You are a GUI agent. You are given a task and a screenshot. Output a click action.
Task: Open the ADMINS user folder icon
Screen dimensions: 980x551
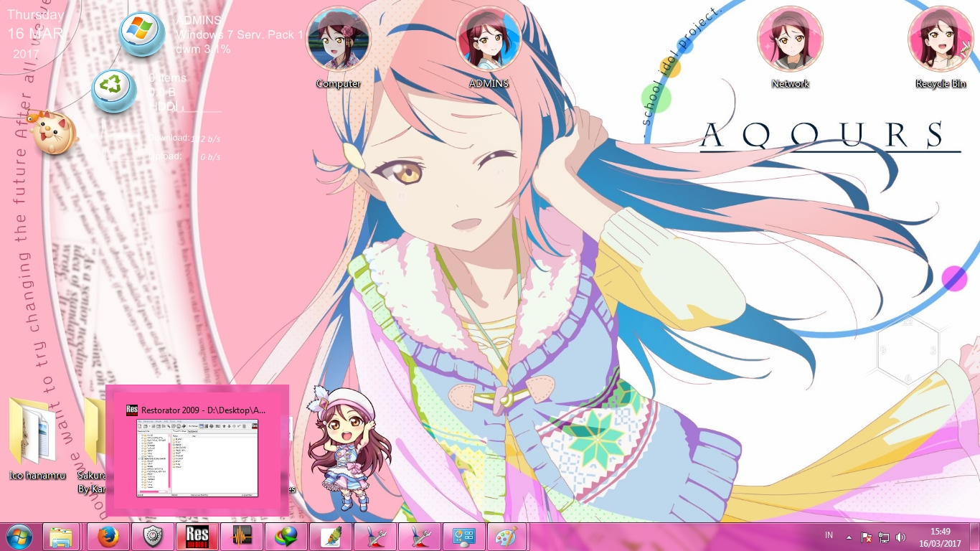pyautogui.click(x=489, y=47)
